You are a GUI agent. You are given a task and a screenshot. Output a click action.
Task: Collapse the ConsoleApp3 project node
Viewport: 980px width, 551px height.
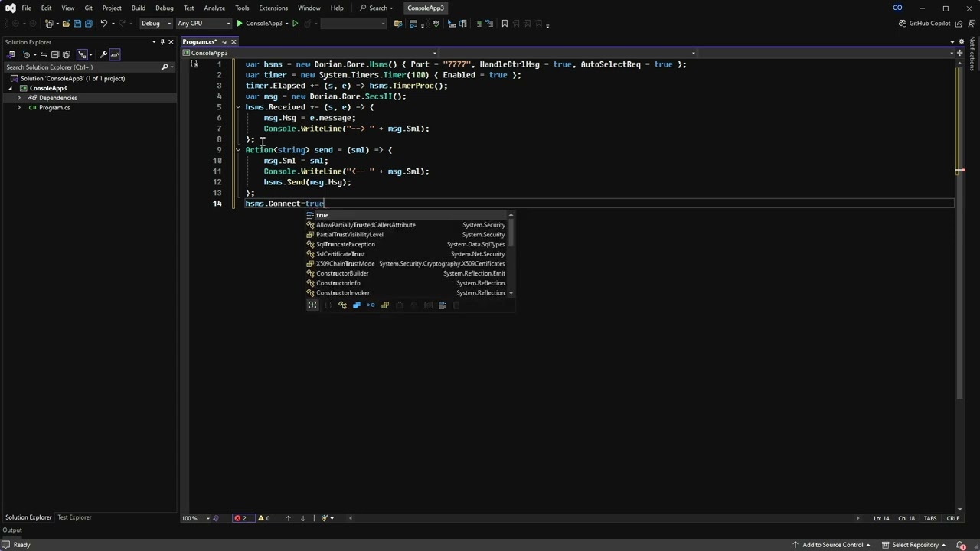click(x=11, y=88)
